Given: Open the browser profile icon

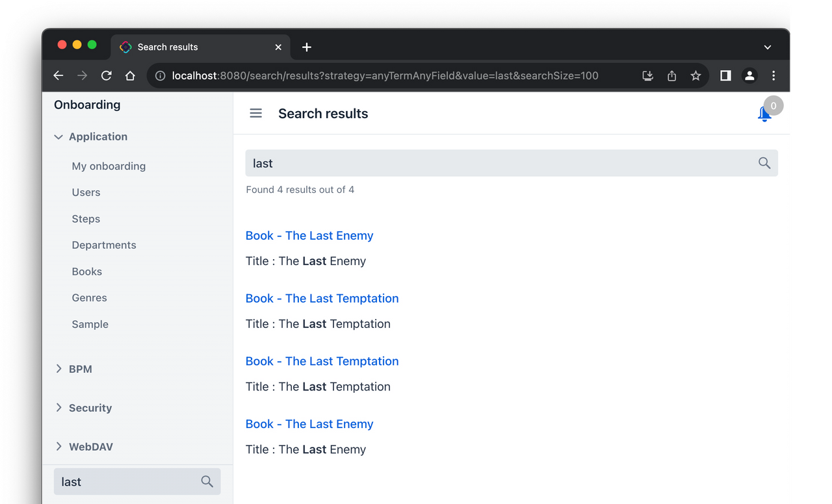Looking at the screenshot, I should tap(749, 75).
